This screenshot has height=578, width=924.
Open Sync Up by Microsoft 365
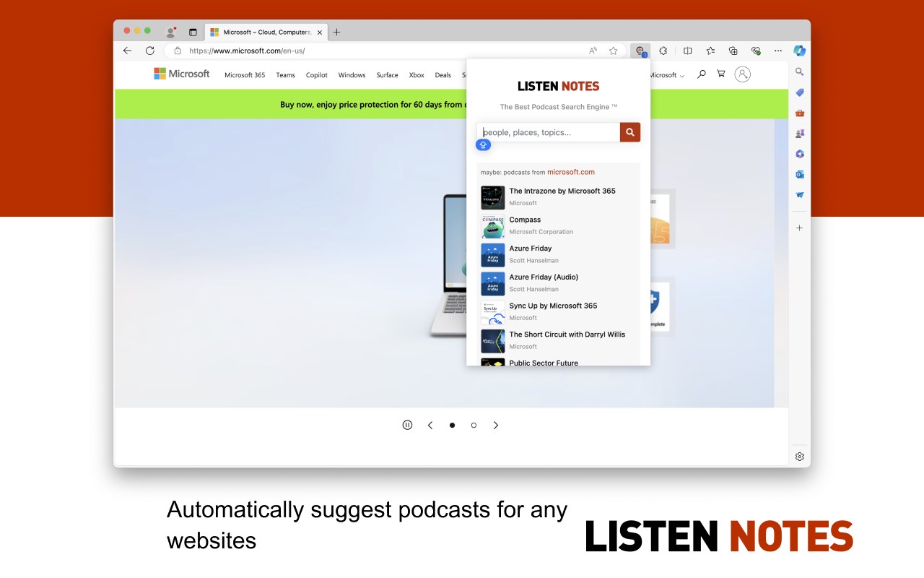(553, 306)
